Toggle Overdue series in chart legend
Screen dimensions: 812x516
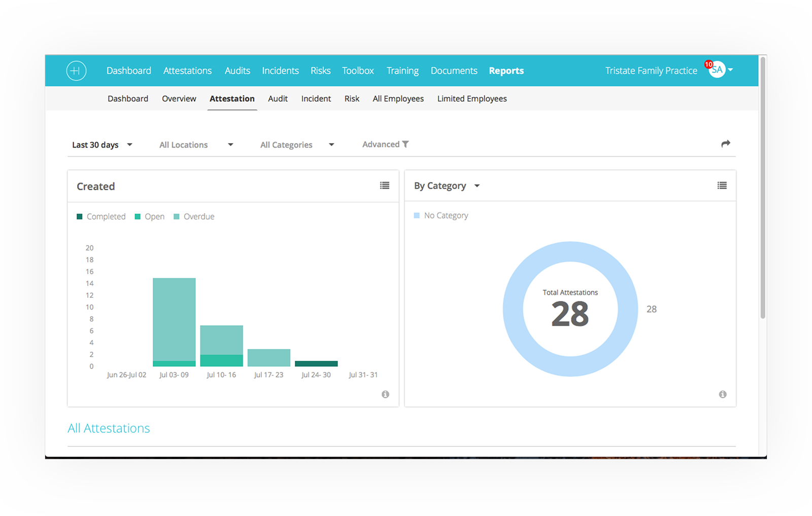(194, 217)
